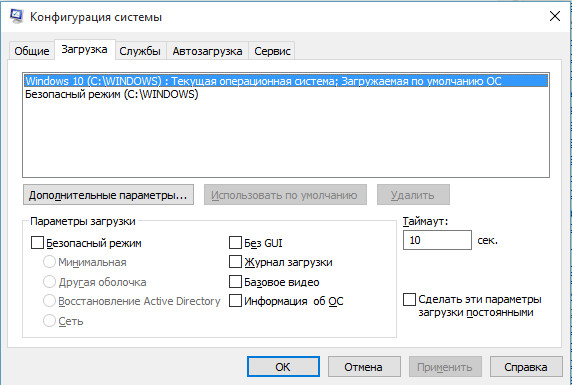This screenshot has width=572, height=385.
Task: Confirm with the OK button
Action: (x=283, y=367)
